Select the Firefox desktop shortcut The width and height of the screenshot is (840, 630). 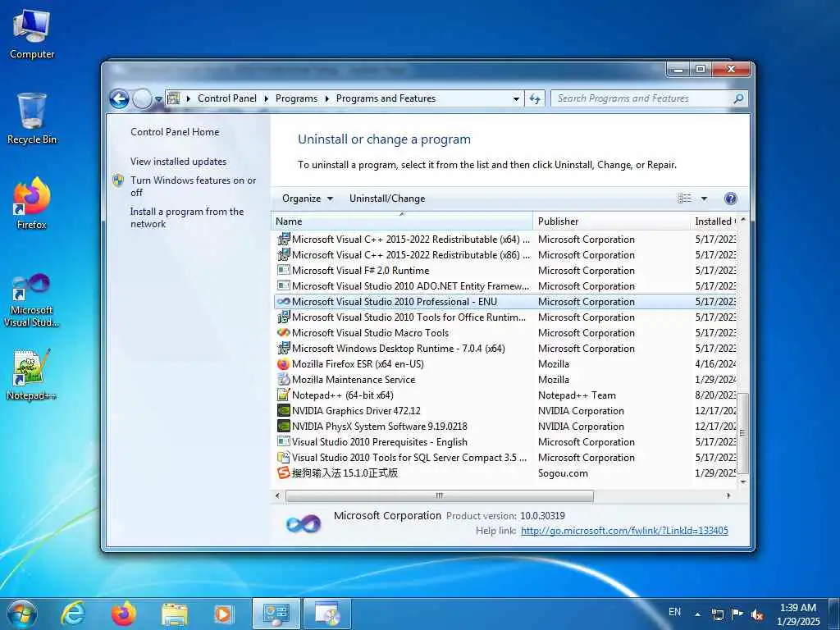tap(32, 203)
